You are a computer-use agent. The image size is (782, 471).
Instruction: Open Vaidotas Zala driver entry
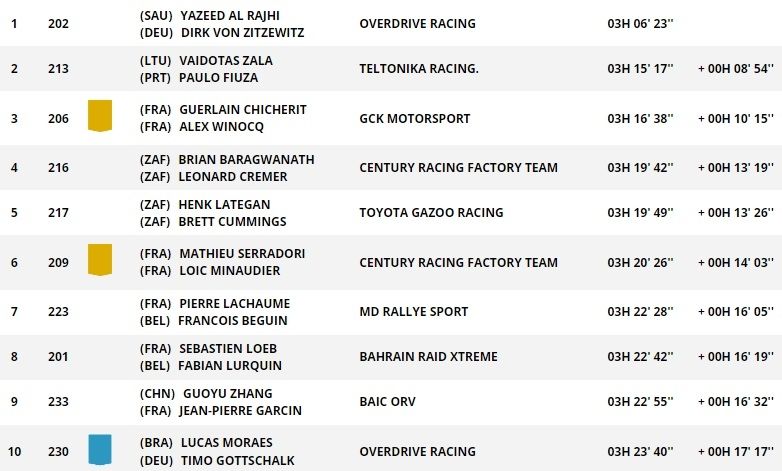point(226,60)
